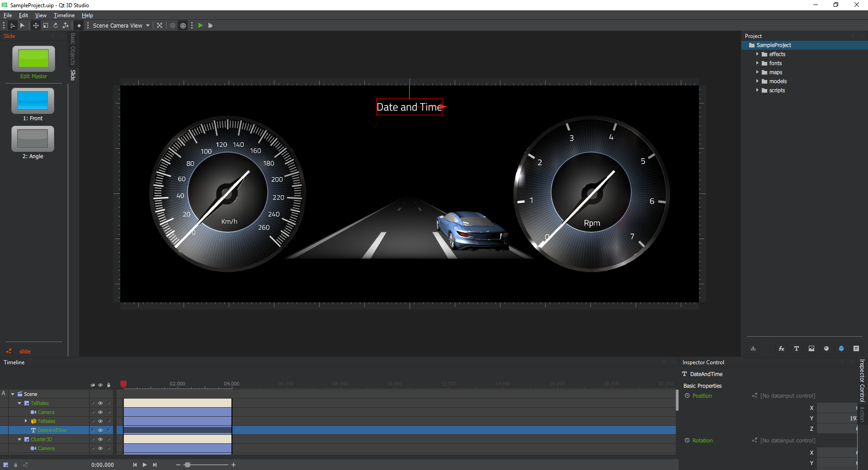Choose the Position move tool
This screenshot has width=868, height=470.
(36, 26)
